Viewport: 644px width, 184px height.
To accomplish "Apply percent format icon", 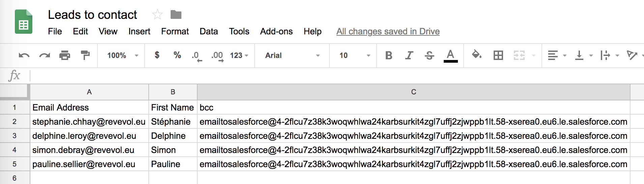I will click(177, 55).
